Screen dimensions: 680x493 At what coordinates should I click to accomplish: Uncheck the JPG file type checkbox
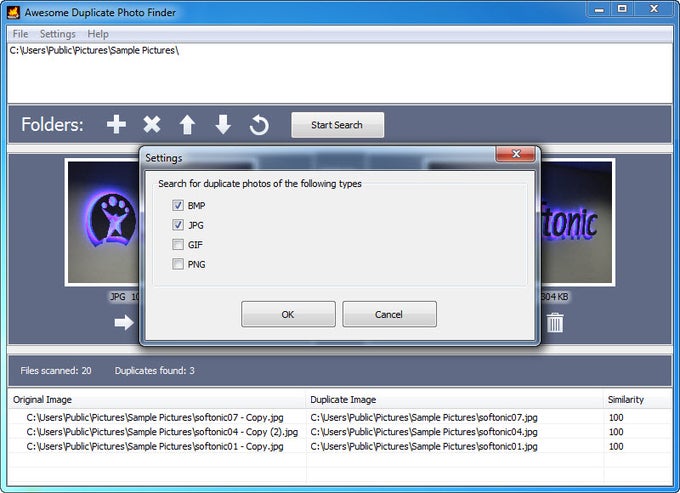click(178, 225)
